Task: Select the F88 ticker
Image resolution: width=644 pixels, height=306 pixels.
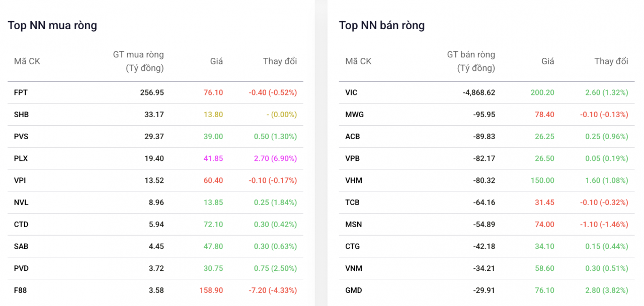Action: [21, 290]
